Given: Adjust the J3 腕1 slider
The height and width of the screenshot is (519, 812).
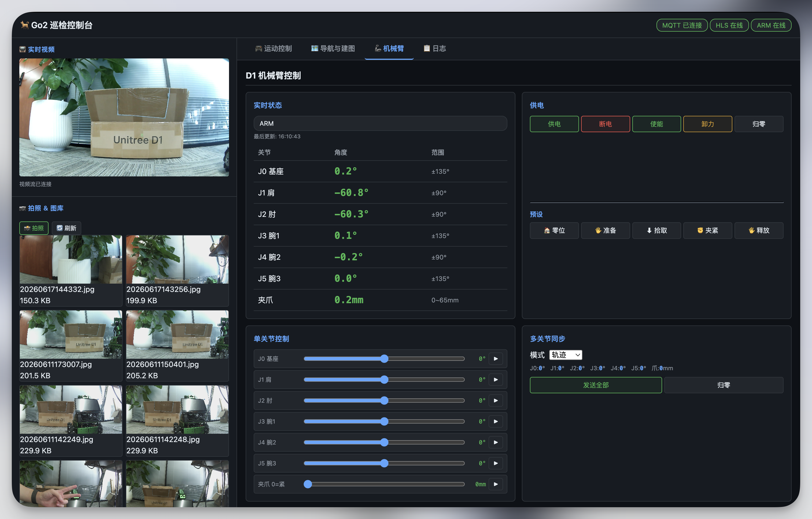Looking at the screenshot, I should [384, 421].
